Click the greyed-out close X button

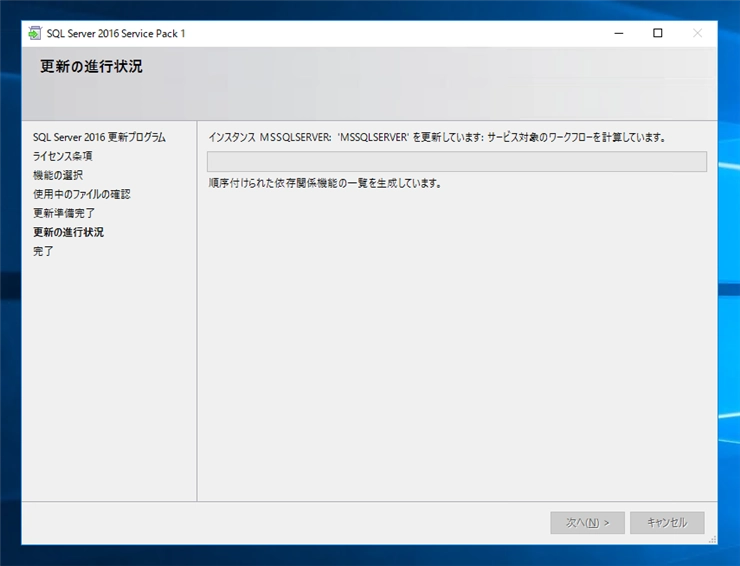coord(697,34)
